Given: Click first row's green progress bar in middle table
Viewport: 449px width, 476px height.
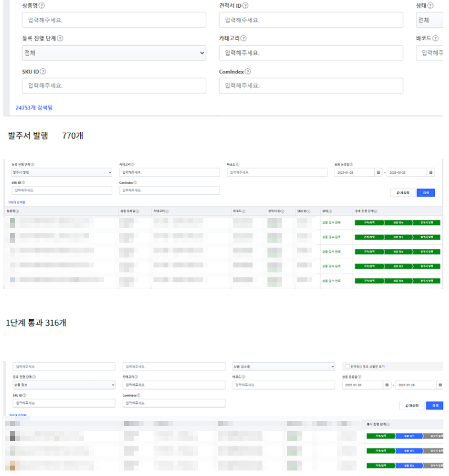Looking at the screenshot, I should [x=397, y=222].
